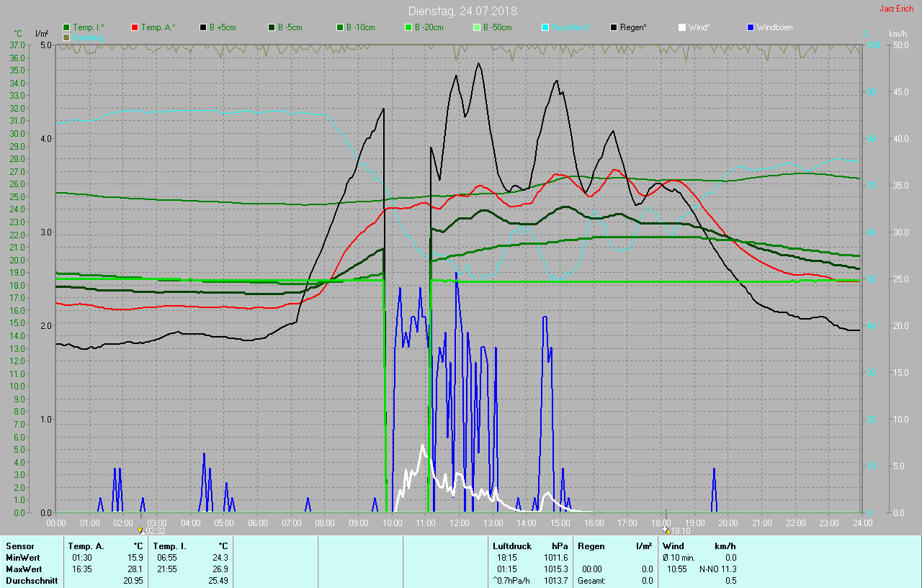Click the green Temp. I. legend square
This screenshot has height=588, width=922.
[67, 27]
